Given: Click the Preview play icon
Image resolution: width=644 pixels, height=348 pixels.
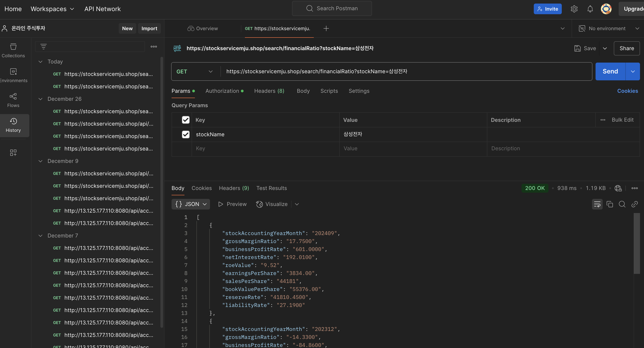Looking at the screenshot, I should [220, 204].
